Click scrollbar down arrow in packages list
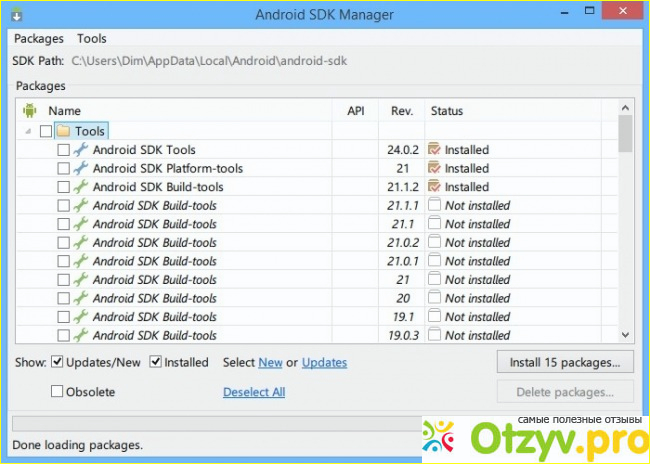Screen dimensions: 650x464 tap(625, 336)
